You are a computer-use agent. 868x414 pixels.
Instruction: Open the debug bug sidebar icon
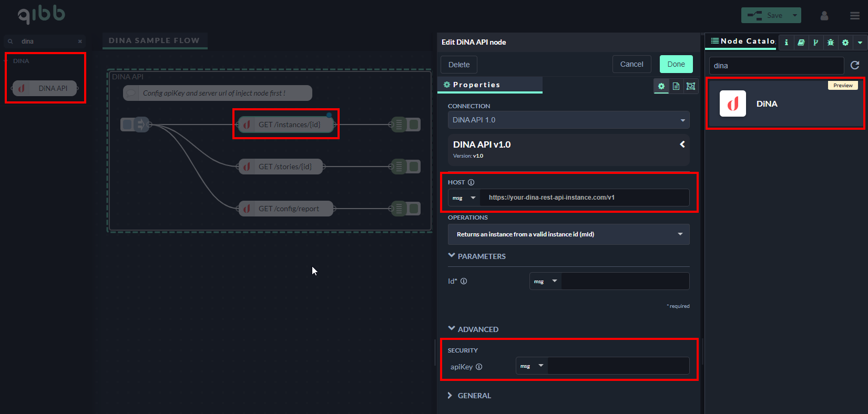pos(831,43)
